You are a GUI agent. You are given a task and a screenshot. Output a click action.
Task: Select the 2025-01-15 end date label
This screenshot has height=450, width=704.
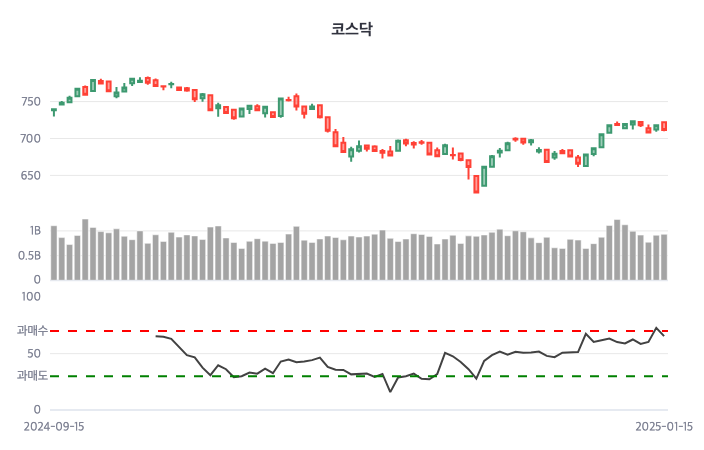[x=664, y=426]
